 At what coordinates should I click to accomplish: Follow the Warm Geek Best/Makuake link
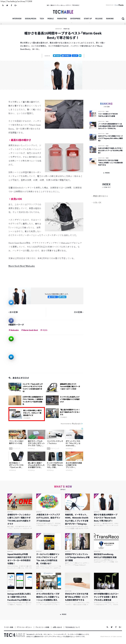tap(22, 266)
